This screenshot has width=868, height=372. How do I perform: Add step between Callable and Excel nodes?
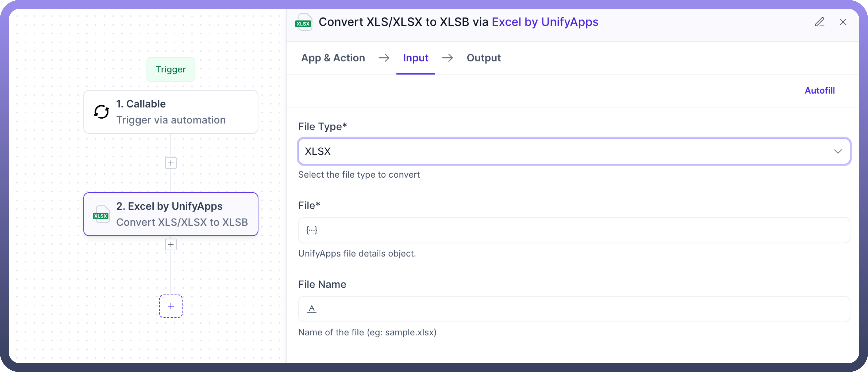click(171, 163)
